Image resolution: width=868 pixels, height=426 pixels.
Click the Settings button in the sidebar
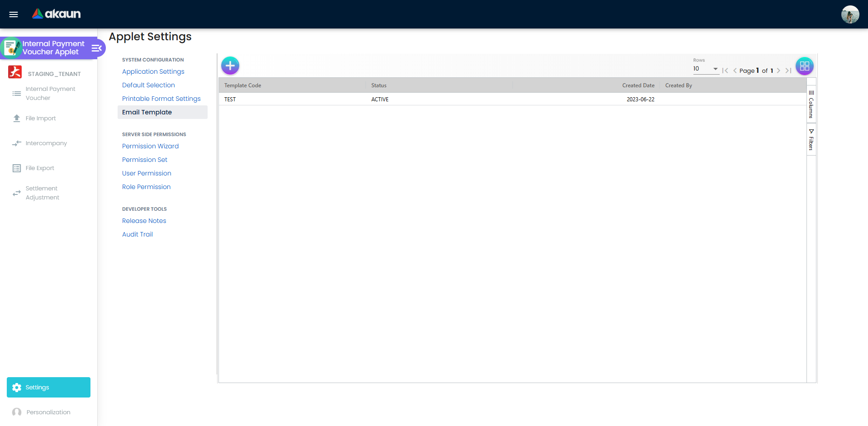point(48,387)
